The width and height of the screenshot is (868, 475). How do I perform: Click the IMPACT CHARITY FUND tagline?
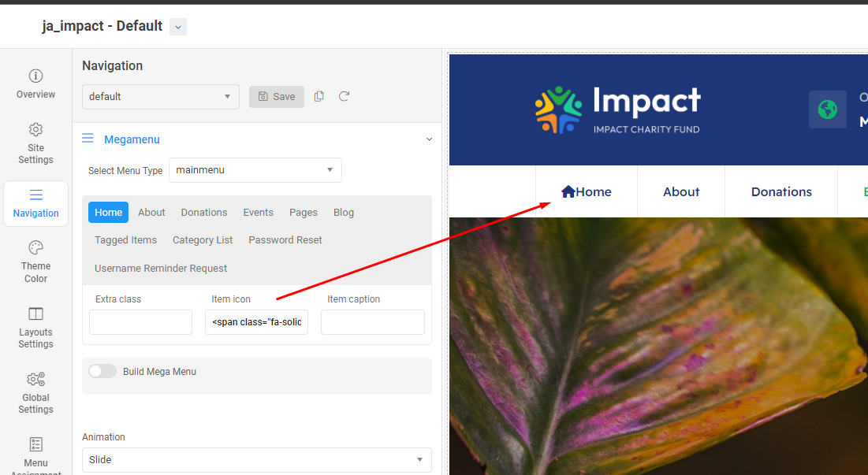[x=646, y=129]
